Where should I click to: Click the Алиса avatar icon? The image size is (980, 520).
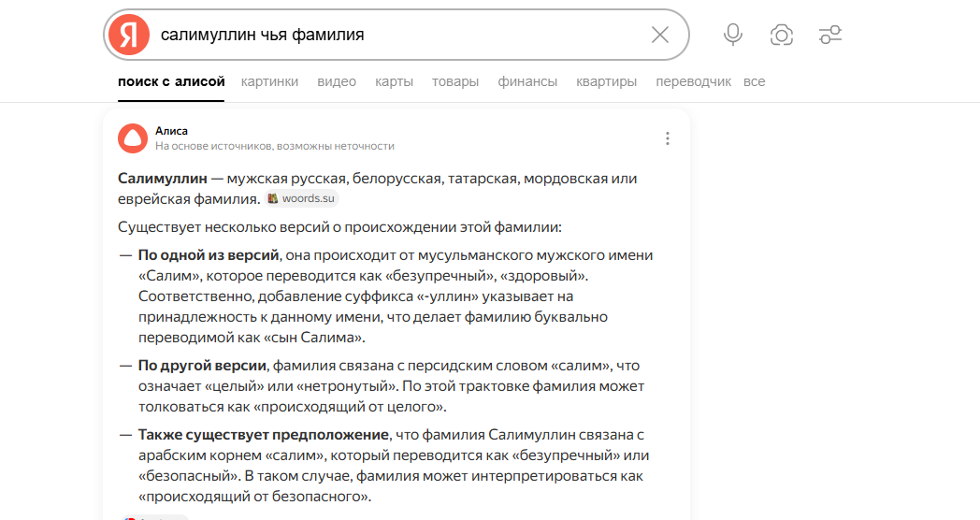pos(133,138)
